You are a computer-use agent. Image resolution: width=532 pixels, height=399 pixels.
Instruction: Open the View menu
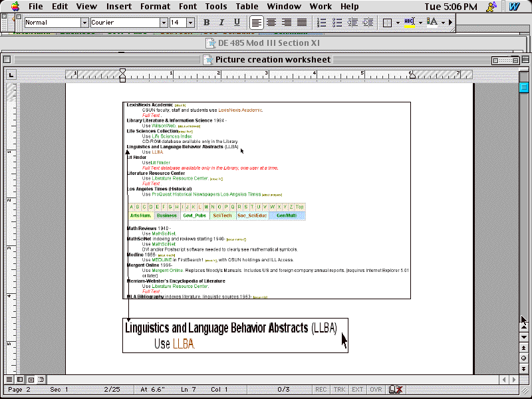point(86,7)
